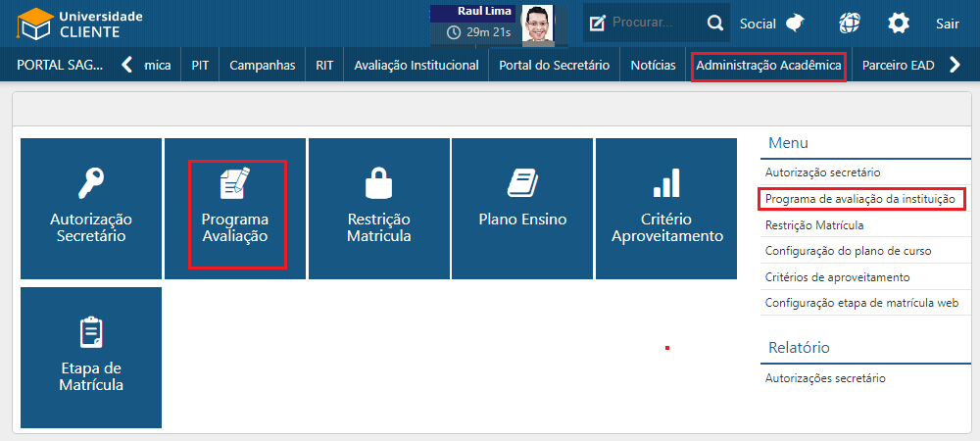
Task: Switch to Administração Acadêmica tab
Action: coord(768,66)
